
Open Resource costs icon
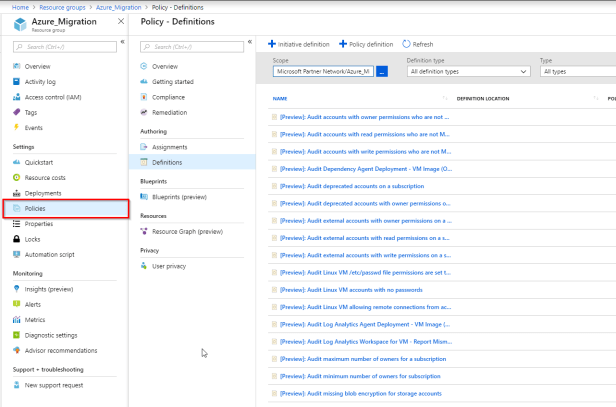pos(15,177)
